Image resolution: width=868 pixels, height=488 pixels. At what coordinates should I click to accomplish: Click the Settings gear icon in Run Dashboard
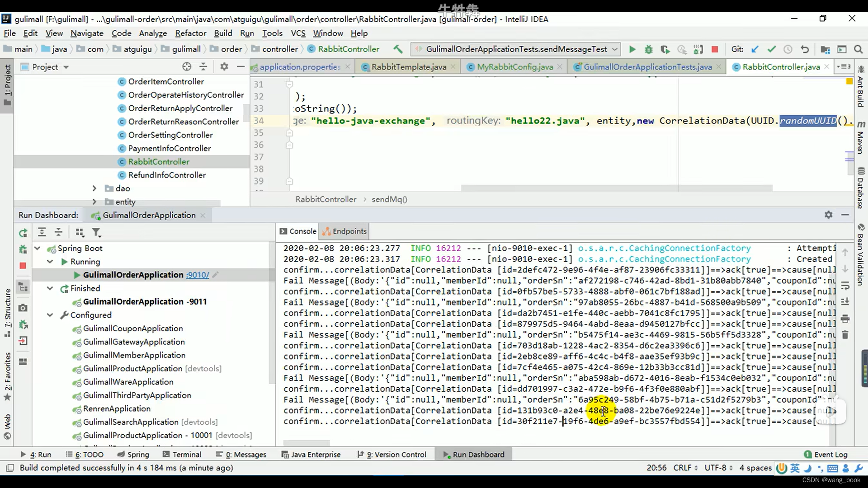(x=829, y=215)
